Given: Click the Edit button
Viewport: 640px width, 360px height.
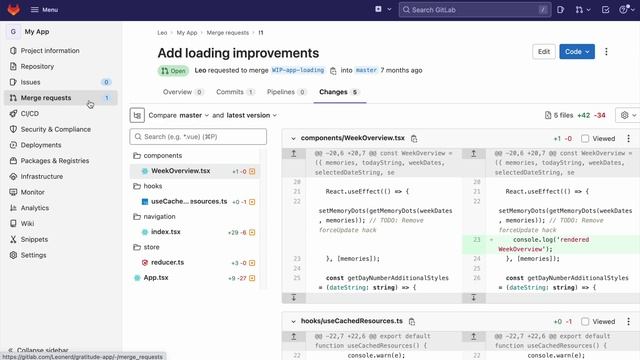Looking at the screenshot, I should 544,52.
